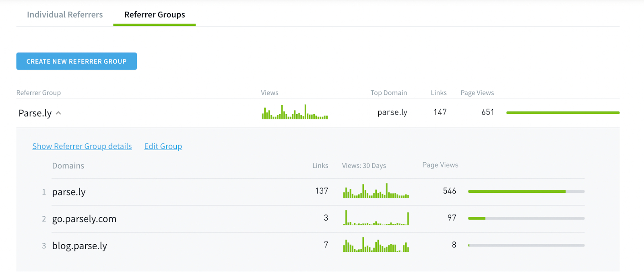
Task: Click the go.parsely.com row sparkline chart
Action: click(x=376, y=218)
